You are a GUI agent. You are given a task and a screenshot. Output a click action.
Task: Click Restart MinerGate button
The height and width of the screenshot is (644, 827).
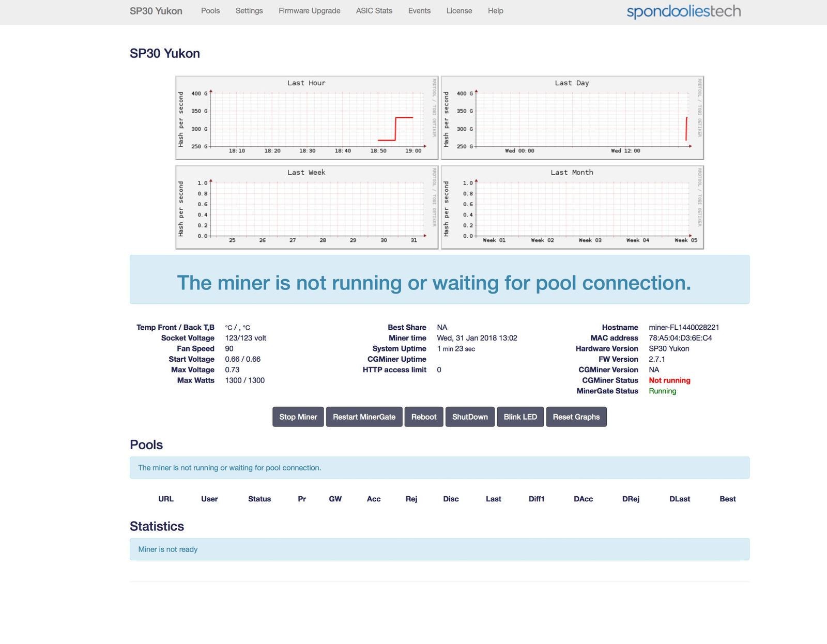(x=364, y=417)
